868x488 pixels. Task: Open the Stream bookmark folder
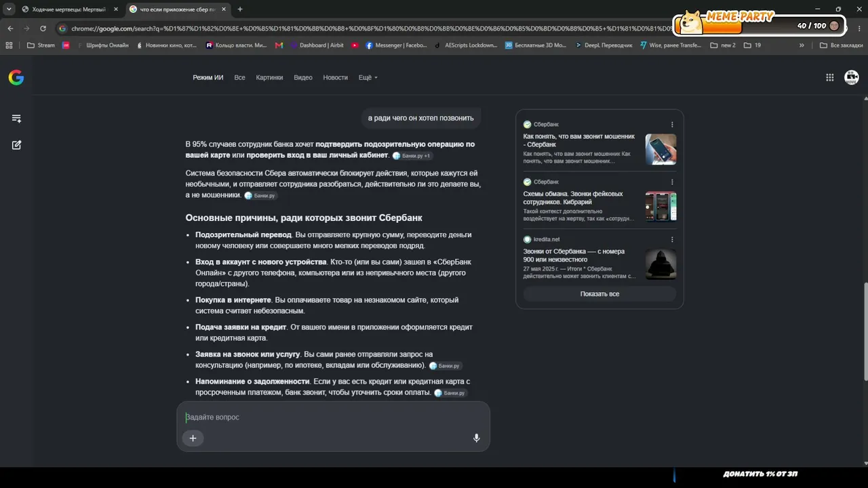[x=41, y=45]
